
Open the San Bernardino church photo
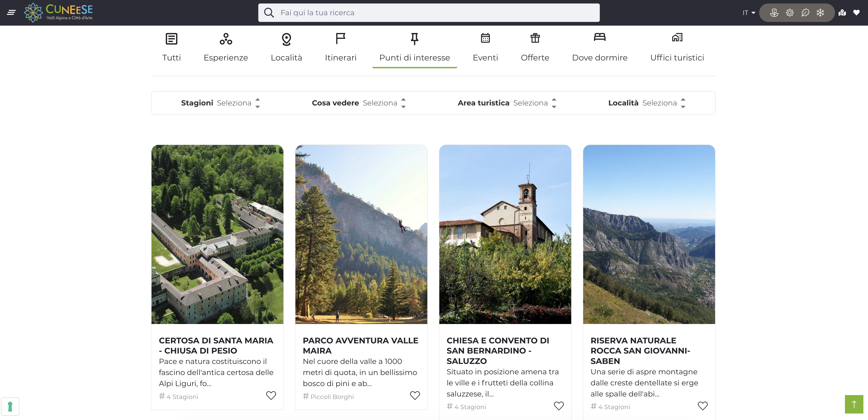505,235
